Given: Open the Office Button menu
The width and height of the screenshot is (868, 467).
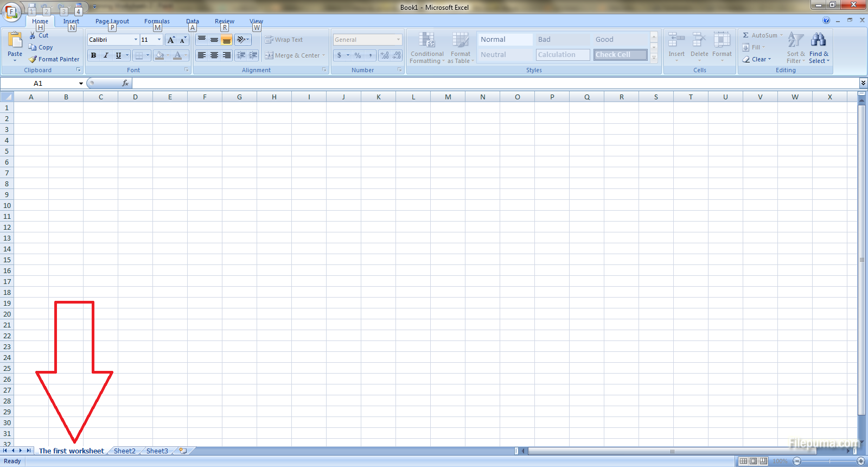Looking at the screenshot, I should pos(11,11).
